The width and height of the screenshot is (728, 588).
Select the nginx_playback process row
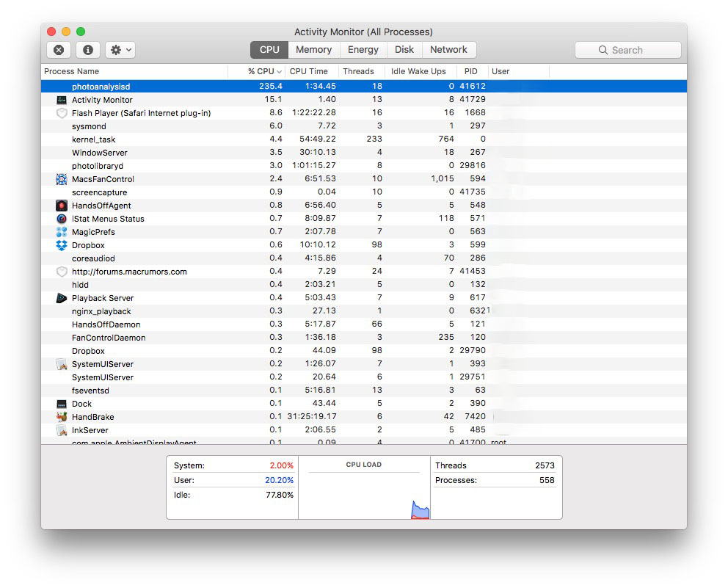(x=364, y=311)
